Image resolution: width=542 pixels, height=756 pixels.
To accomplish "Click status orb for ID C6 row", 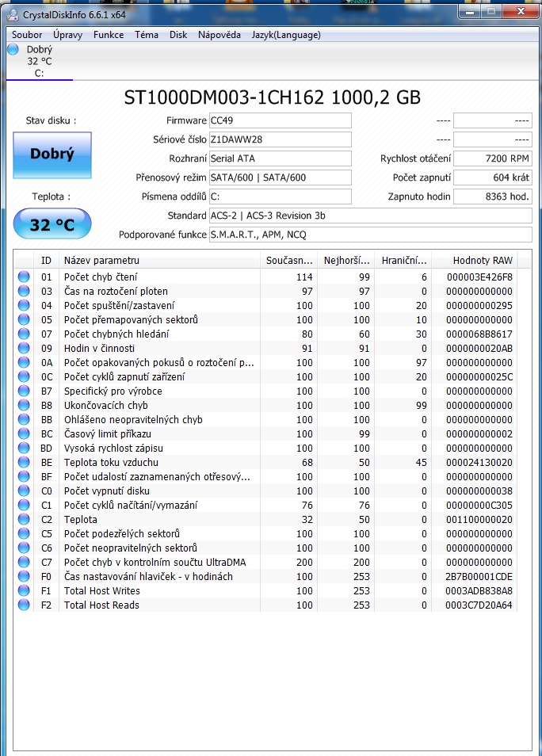I will [x=24, y=548].
